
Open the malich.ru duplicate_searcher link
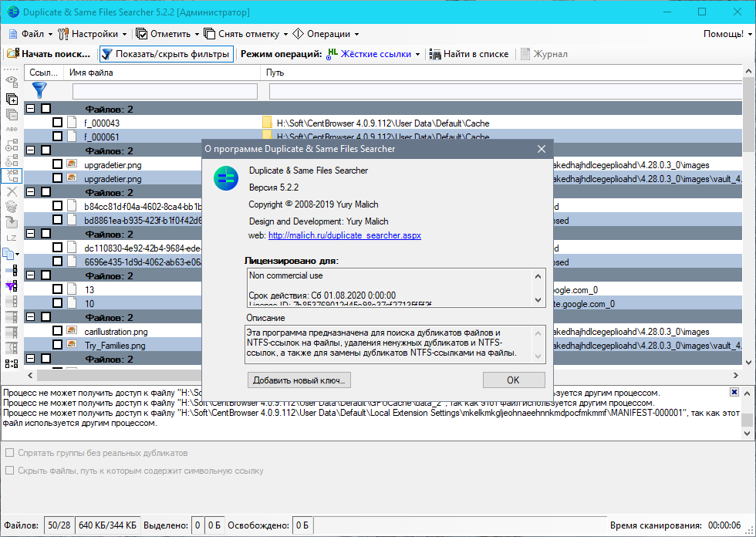pyautogui.click(x=345, y=235)
